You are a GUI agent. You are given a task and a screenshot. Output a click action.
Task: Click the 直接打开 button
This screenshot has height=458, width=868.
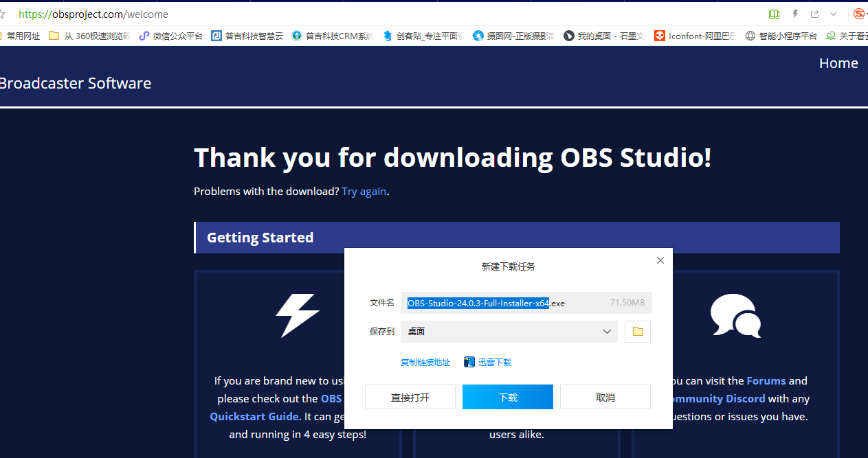[410, 398]
